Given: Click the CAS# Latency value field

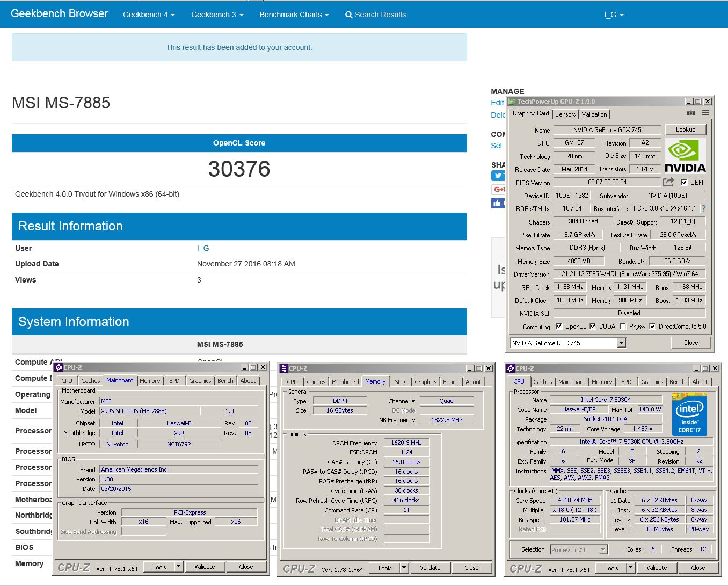Looking at the screenshot, I should click(406, 462).
